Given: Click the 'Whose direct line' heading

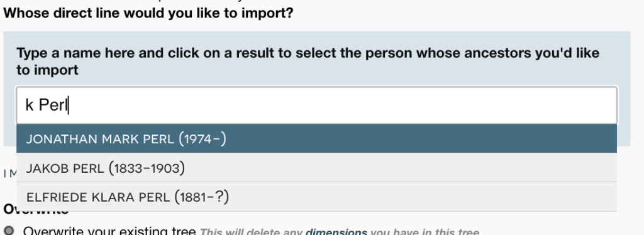Looking at the screenshot, I should pos(148,13).
